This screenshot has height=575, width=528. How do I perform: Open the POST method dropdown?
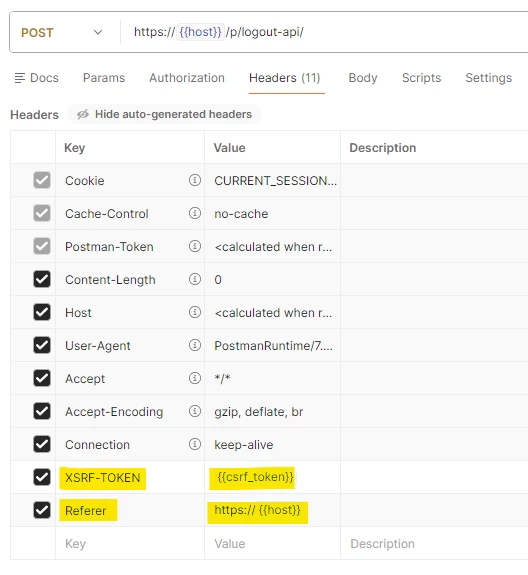pos(62,32)
